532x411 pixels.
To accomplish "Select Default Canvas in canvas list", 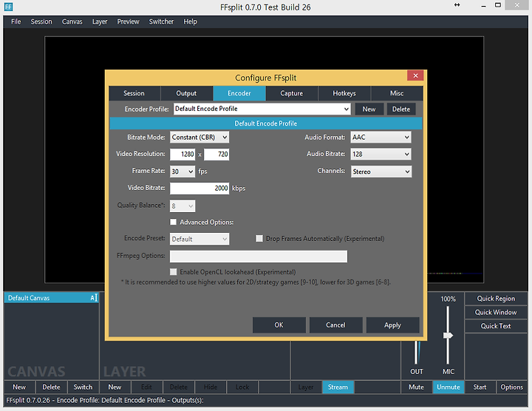I will point(52,298).
